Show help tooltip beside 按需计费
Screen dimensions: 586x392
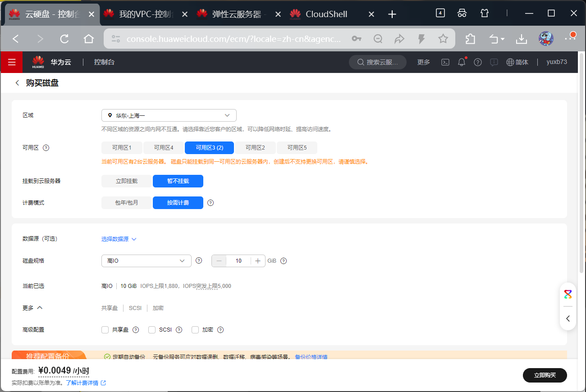(211, 203)
